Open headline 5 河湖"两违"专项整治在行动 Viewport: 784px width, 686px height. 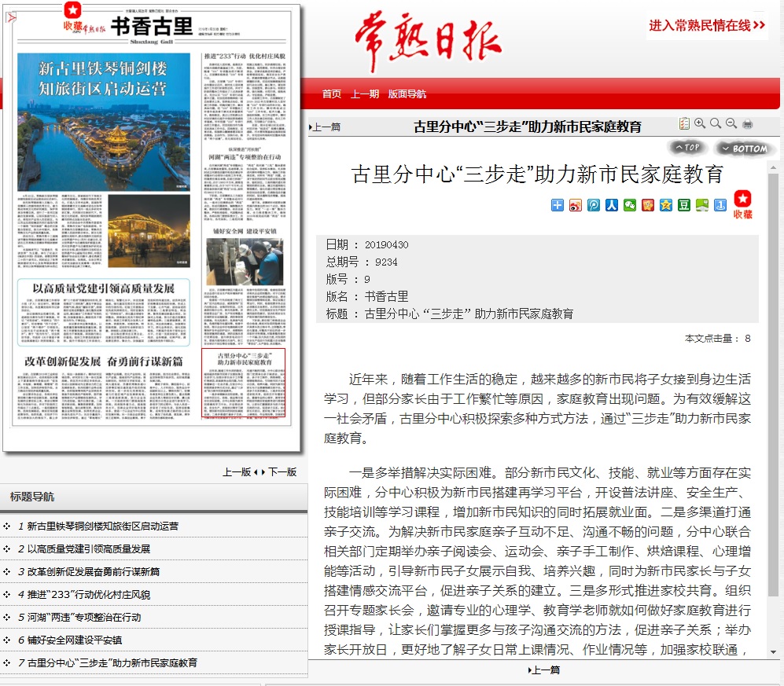pos(84,618)
